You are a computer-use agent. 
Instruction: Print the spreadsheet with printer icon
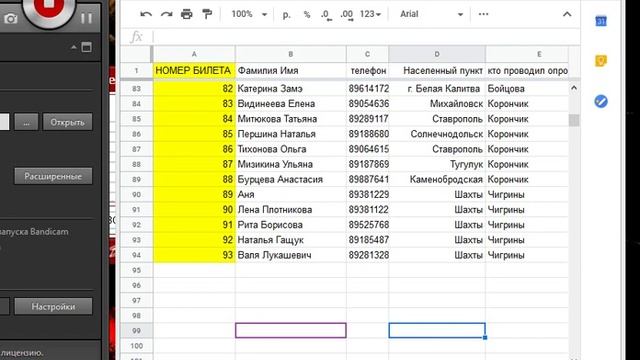pyautogui.click(x=187, y=14)
